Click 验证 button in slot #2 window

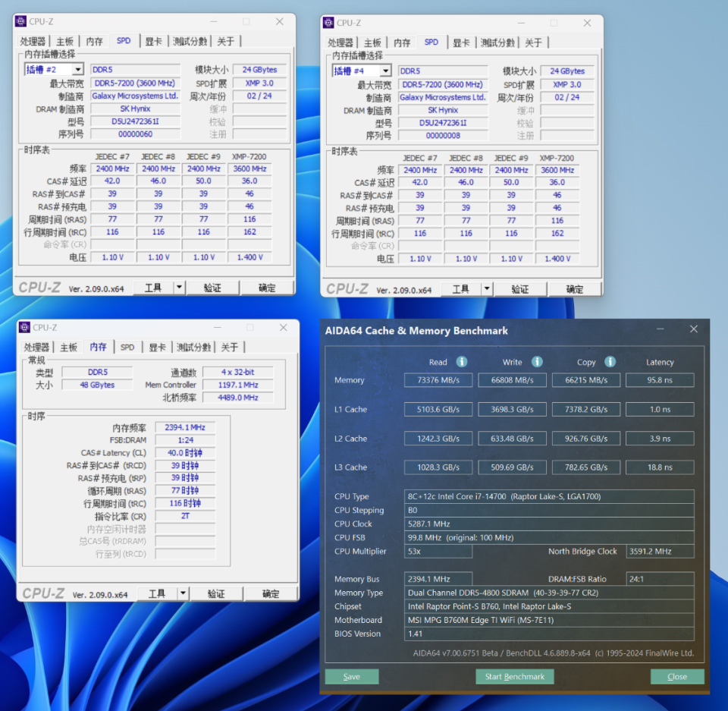pos(212,288)
